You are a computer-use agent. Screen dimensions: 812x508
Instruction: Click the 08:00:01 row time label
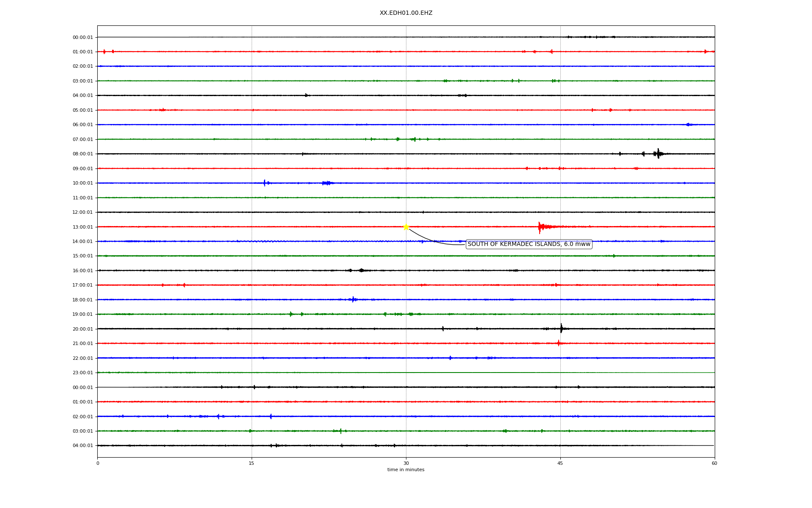coord(82,154)
